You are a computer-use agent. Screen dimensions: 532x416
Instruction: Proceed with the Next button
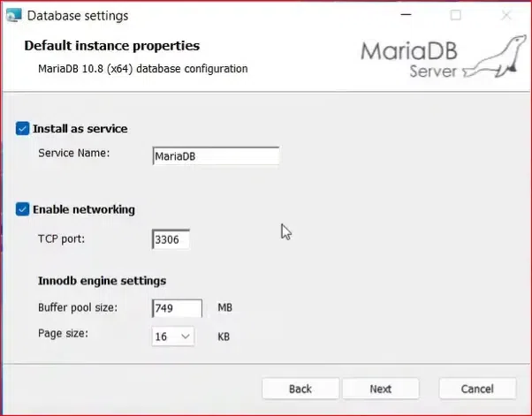point(380,389)
